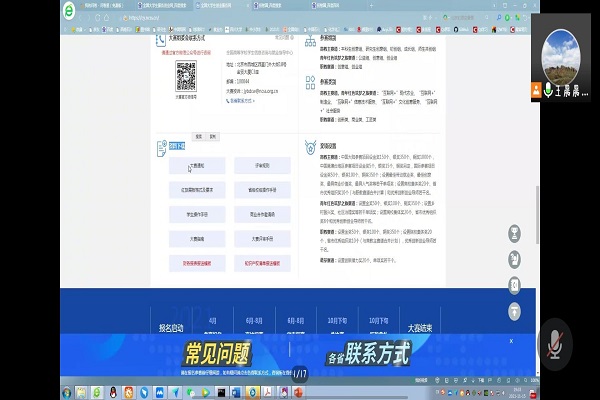
Task: Click the 资料下载 section header icon
Action: point(161,147)
